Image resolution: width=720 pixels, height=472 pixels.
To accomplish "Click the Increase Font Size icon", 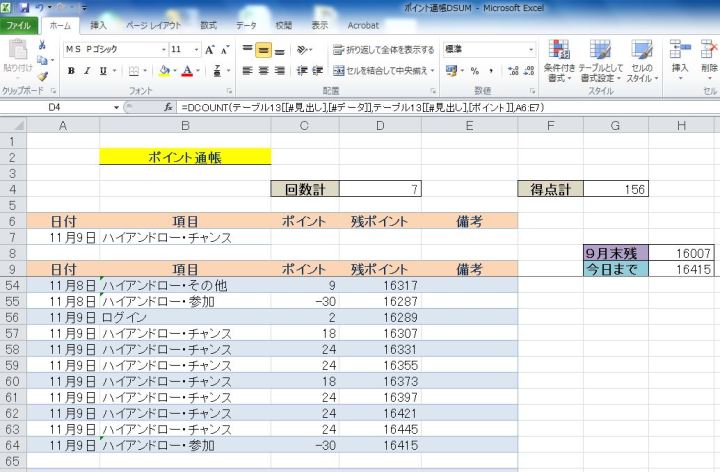I will [x=210, y=49].
